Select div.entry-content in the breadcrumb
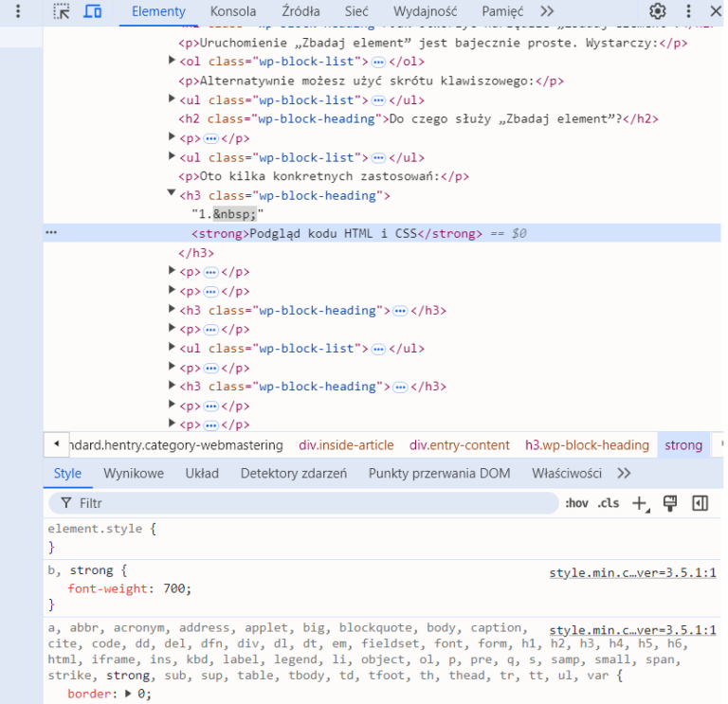Viewport: 728px width, 704px height. tap(460, 444)
